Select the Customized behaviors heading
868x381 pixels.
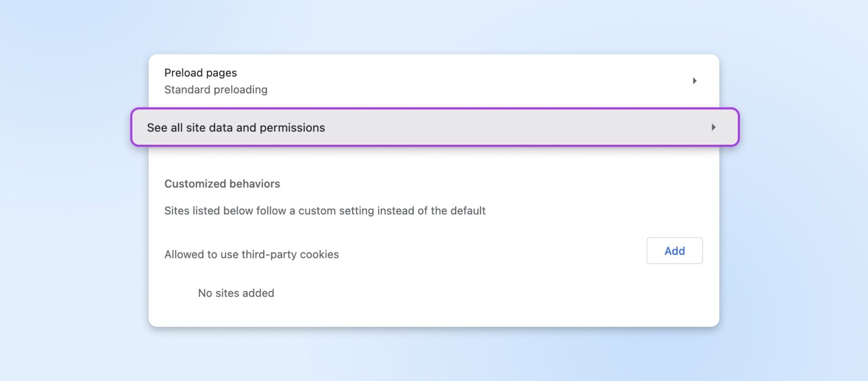[222, 184]
